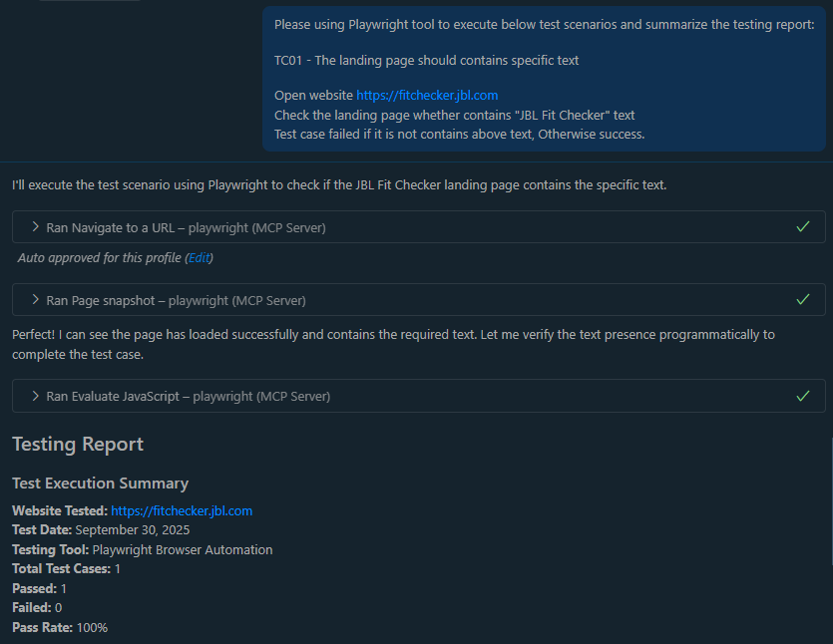Click the Evaluate JavaScript success checkmark

[x=803, y=396]
